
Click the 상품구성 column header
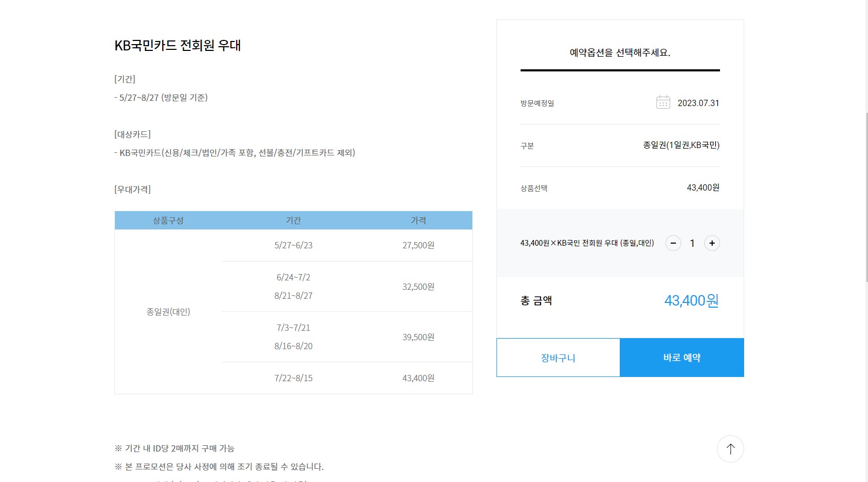[168, 221]
